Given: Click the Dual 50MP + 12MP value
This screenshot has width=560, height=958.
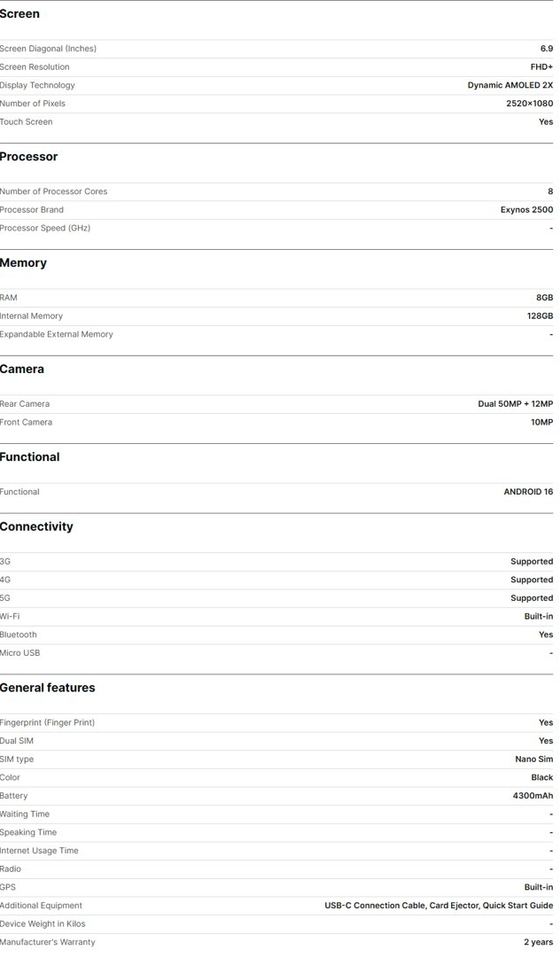Looking at the screenshot, I should pos(516,404).
